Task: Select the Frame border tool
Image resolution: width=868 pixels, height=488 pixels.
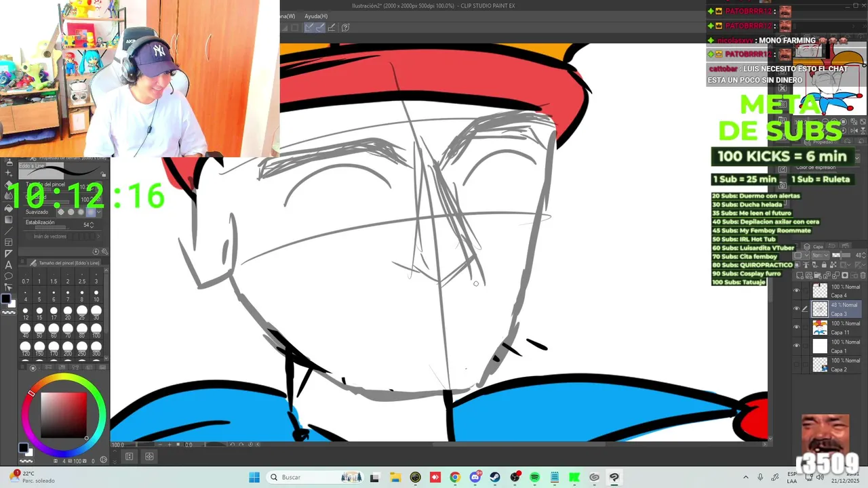Action: (9, 242)
